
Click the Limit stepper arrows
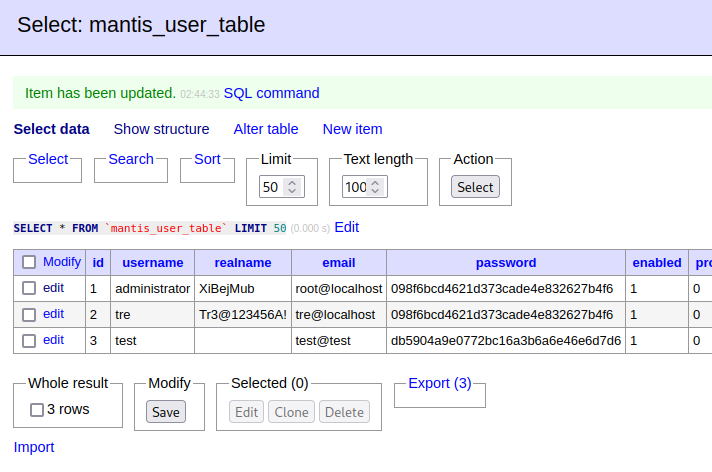(292, 187)
